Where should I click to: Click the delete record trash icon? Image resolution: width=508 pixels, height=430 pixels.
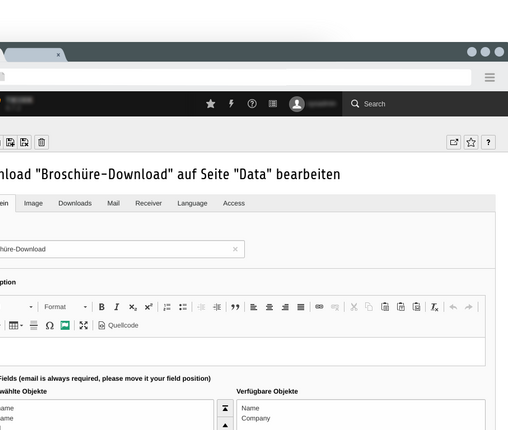[x=41, y=142]
